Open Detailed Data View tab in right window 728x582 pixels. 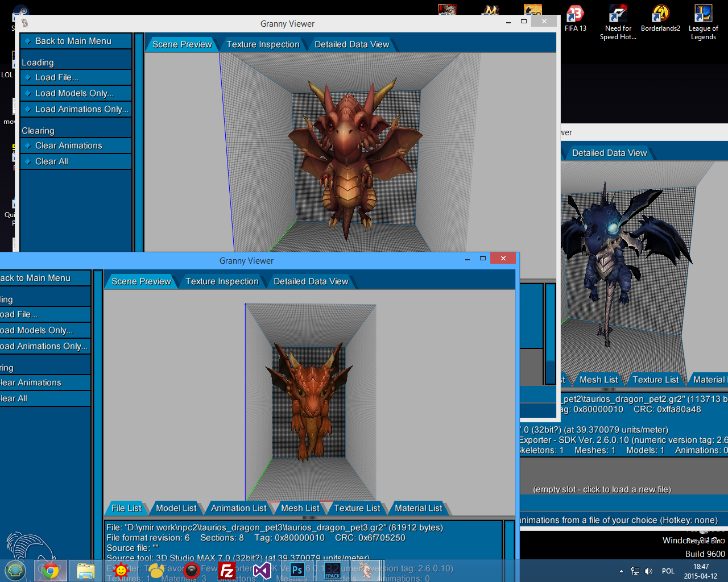point(609,153)
